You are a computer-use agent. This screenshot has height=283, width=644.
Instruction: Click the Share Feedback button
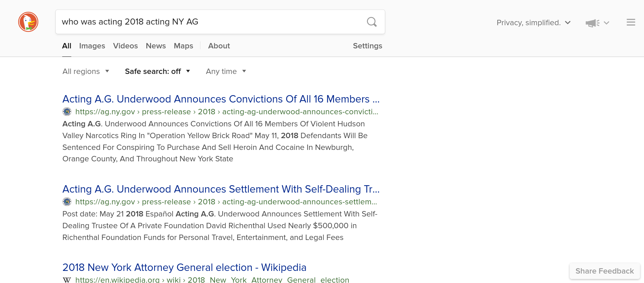coord(605,271)
